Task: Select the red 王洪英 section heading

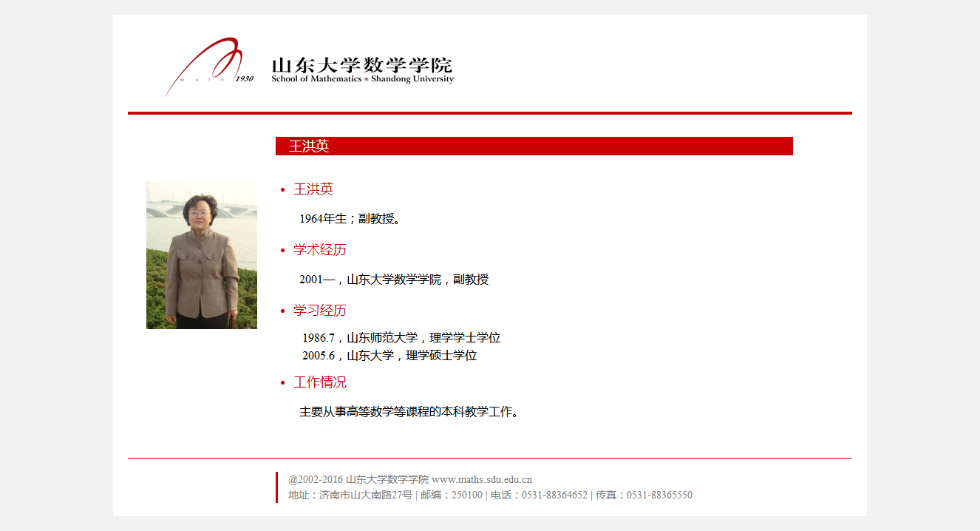Action: pyautogui.click(x=313, y=189)
